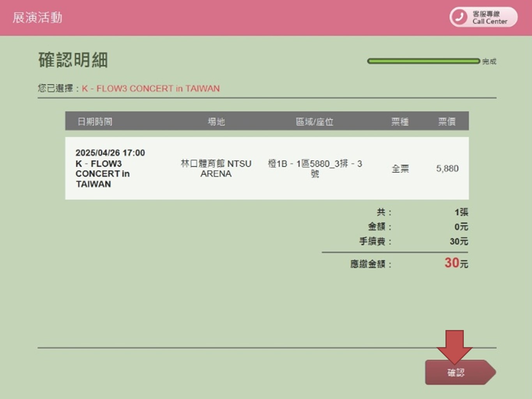Click the 林口體育館 NTSU ARENA venue cell
Viewport: 532px width, 399px height.
(x=216, y=168)
